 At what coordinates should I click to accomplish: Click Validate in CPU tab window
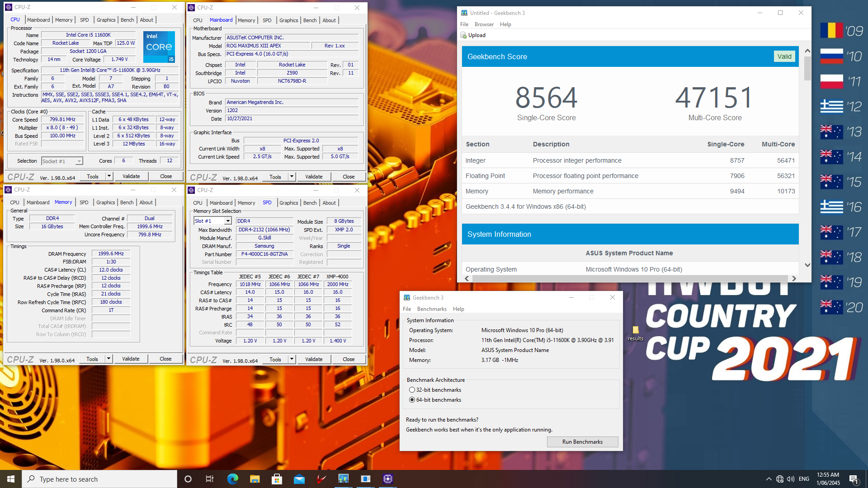(131, 176)
